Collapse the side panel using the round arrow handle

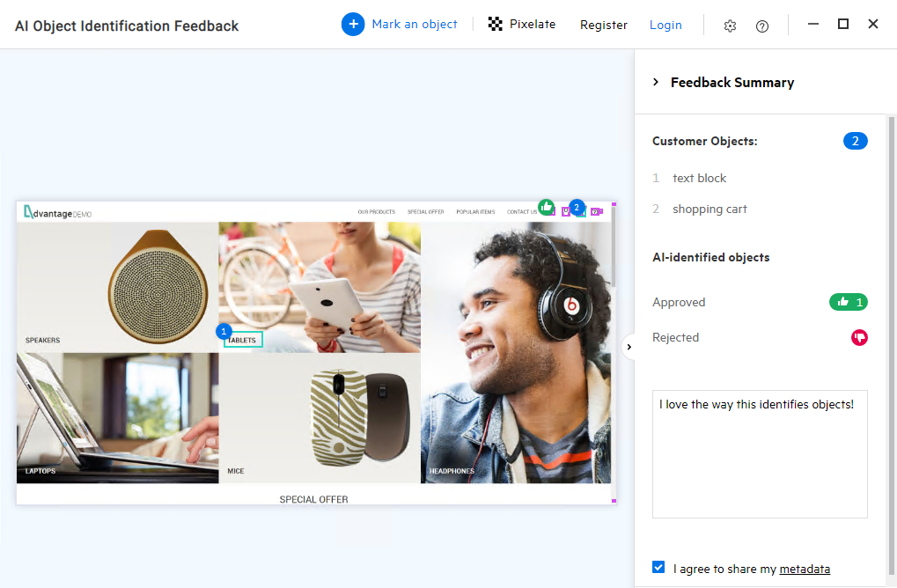(x=629, y=347)
